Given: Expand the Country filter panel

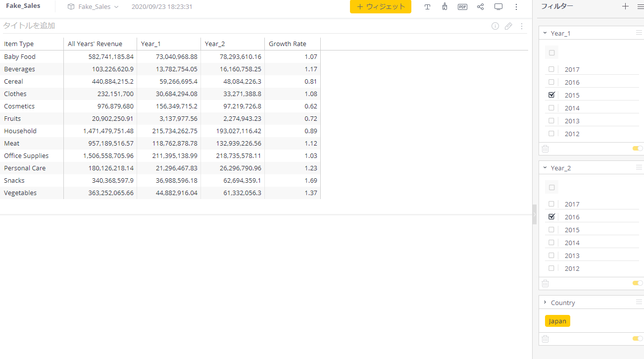Looking at the screenshot, I should tap(545, 303).
